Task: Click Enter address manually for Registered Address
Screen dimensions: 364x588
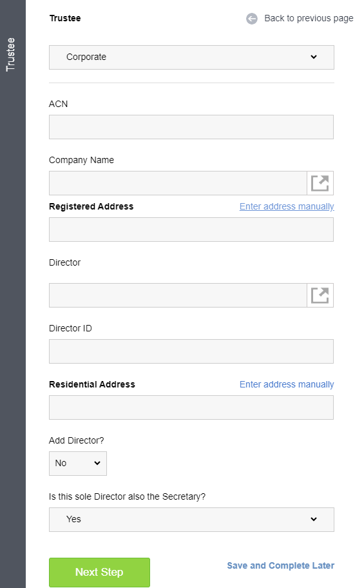Action: [x=287, y=206]
